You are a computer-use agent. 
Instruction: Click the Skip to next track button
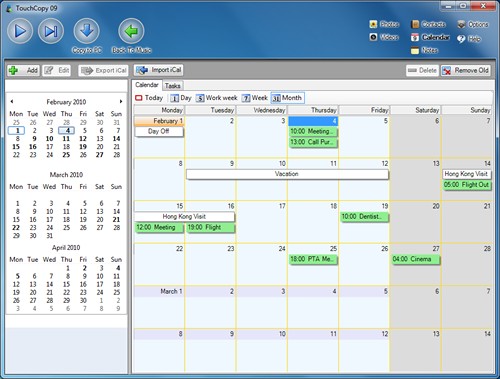pos(51,31)
